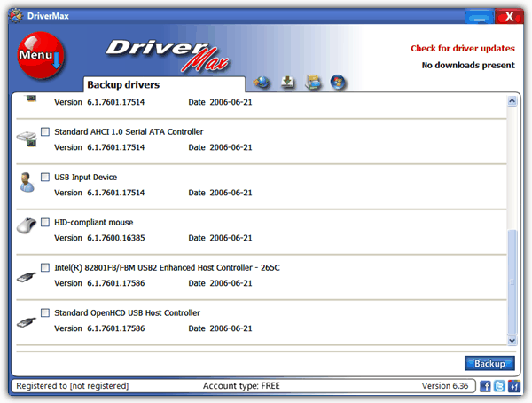The width and height of the screenshot is (532, 403).
Task: Click the partially visible network card icon
Action: point(31,99)
